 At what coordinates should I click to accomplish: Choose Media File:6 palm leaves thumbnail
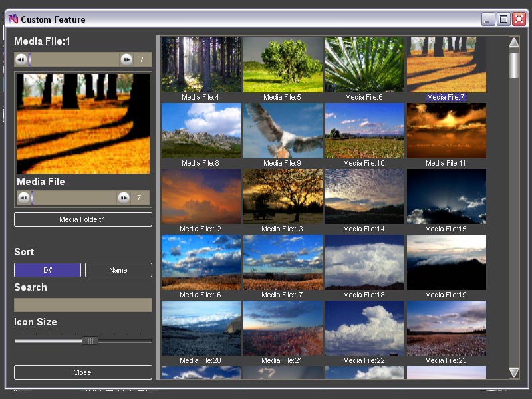click(x=364, y=65)
